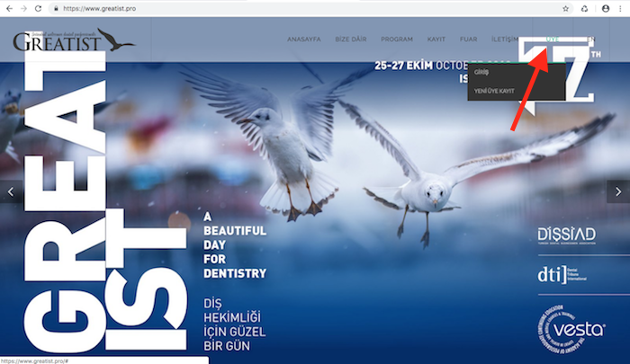Bookmark the page with the star icon

point(566,8)
